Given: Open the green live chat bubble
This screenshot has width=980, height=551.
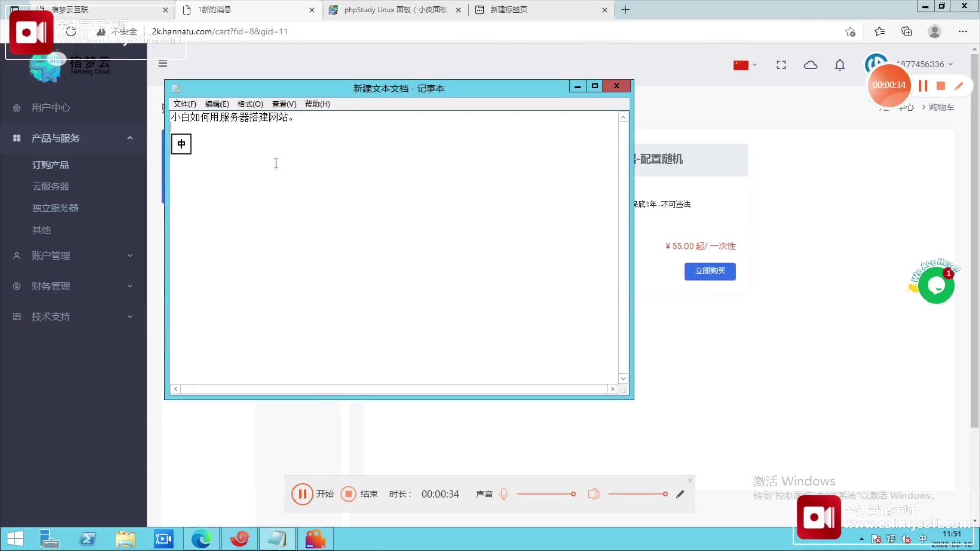Looking at the screenshot, I should [936, 285].
